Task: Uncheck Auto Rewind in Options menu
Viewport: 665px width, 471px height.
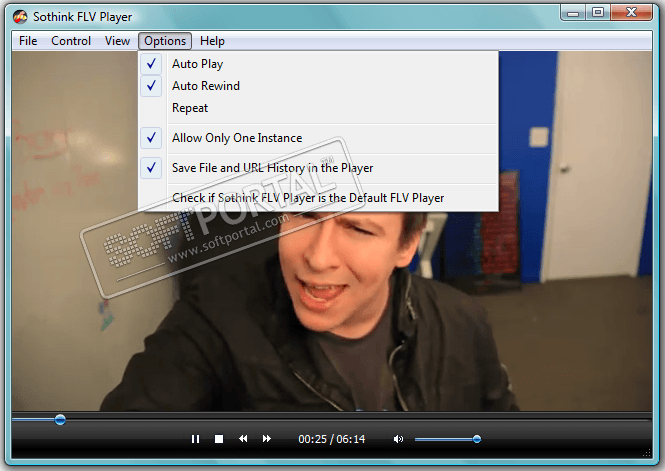Action: click(318, 86)
